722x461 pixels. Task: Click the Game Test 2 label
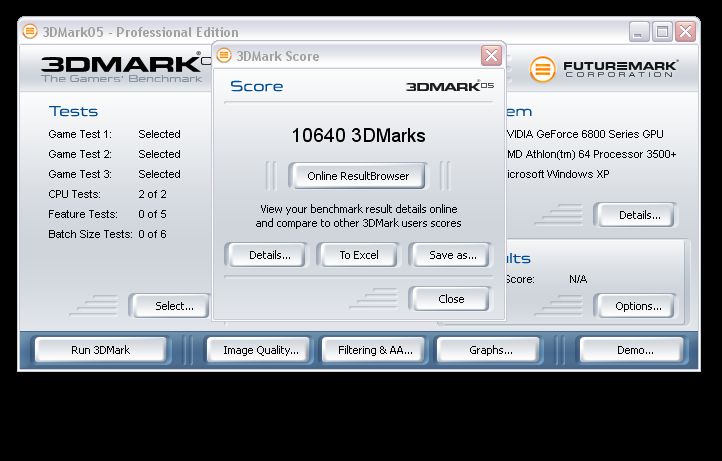pyautogui.click(x=80, y=154)
